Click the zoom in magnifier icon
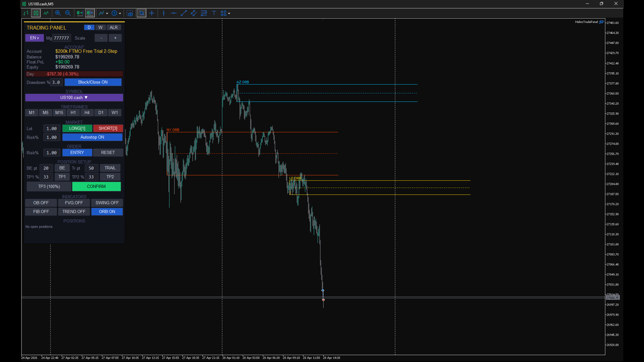 (58, 13)
